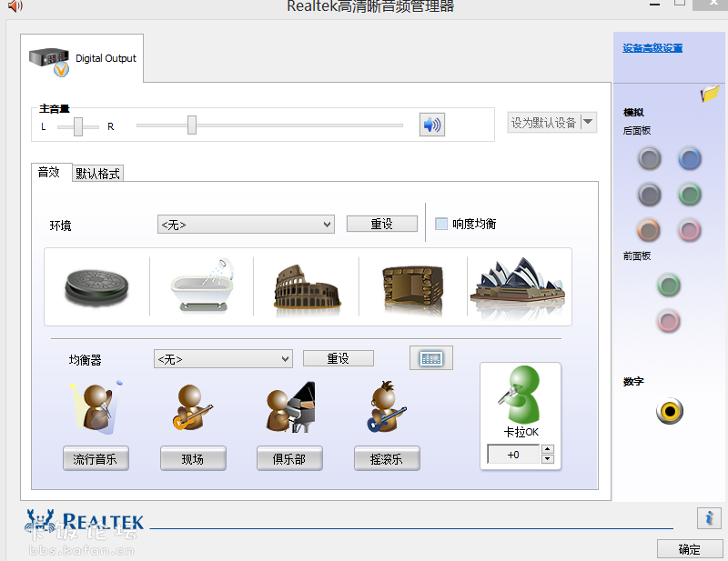Viewport: 728px width, 561px height.
Task: Open the graphic equalizer panel button
Action: coord(430,358)
